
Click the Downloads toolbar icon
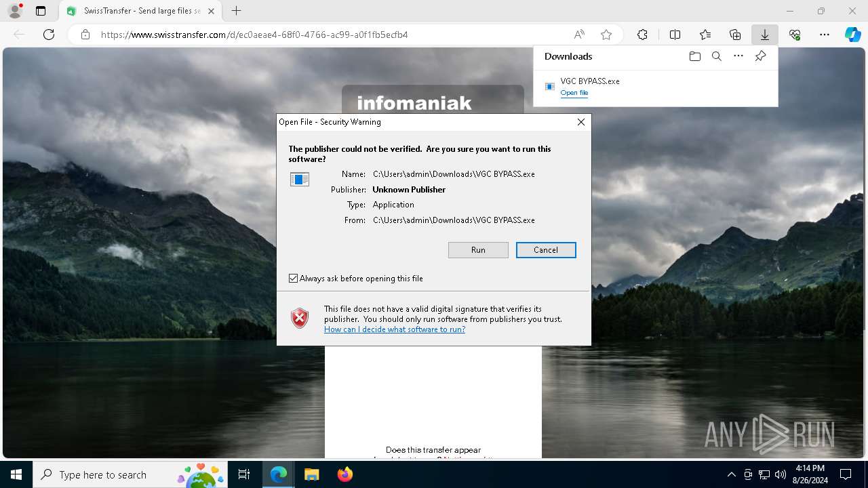coord(764,35)
